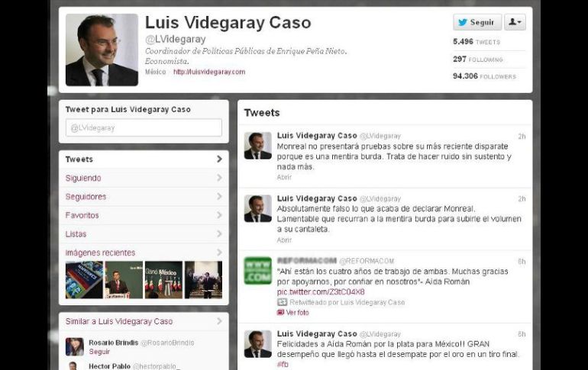Expand the first tweet with Abrir
Image resolution: width=588 pixels, height=370 pixels.
coord(284,177)
